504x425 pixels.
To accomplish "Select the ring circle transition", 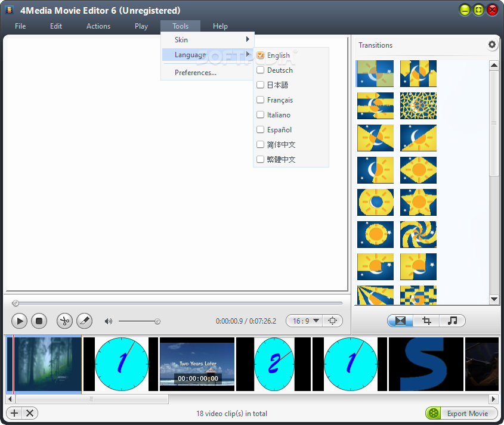I will click(x=375, y=202).
